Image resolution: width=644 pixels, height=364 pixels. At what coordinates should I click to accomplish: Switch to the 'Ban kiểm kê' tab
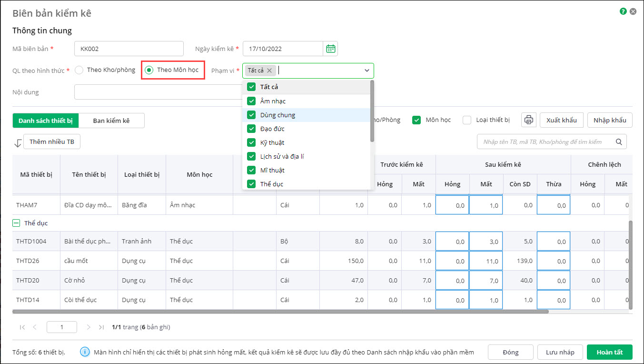pos(111,121)
